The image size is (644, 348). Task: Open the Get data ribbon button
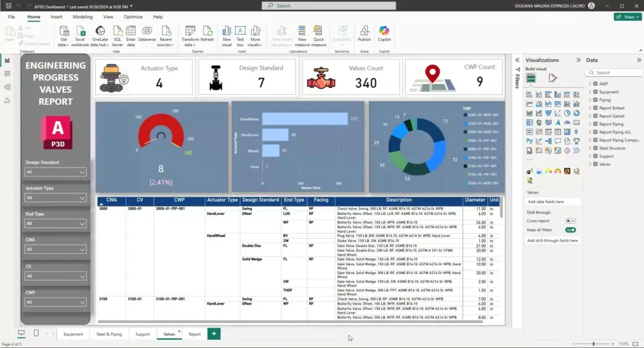[64, 36]
